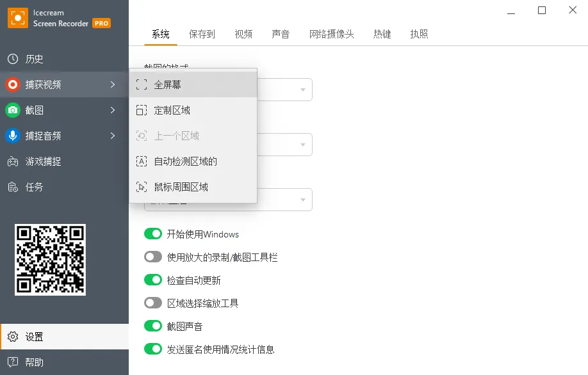Expand the 截图 submenu arrow
Viewport: 588px width, 375px height.
pos(113,110)
